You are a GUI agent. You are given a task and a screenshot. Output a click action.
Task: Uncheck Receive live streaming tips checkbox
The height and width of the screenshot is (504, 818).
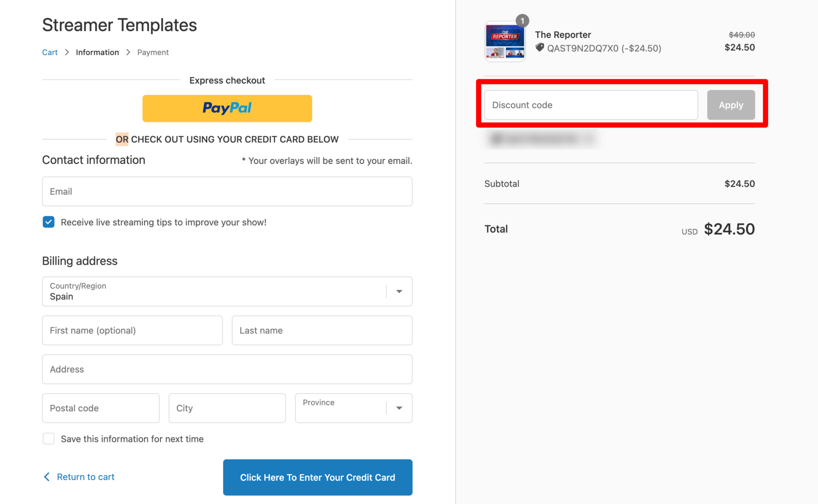point(49,222)
